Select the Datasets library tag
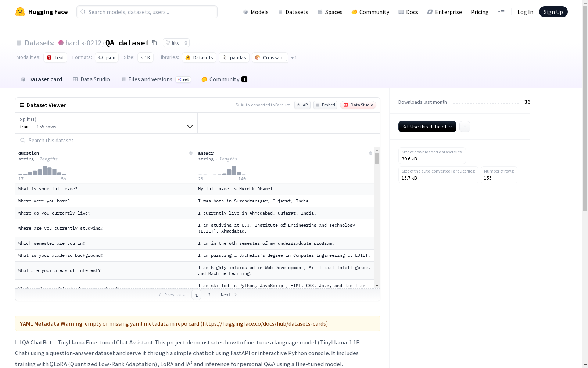 click(x=199, y=57)
